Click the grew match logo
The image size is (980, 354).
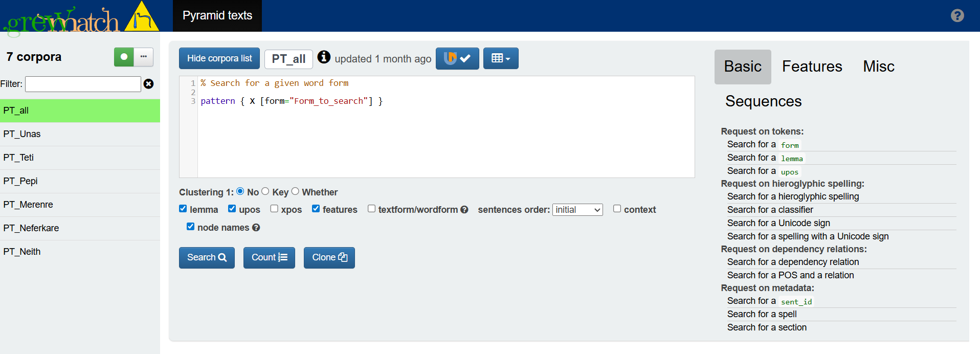(x=81, y=18)
